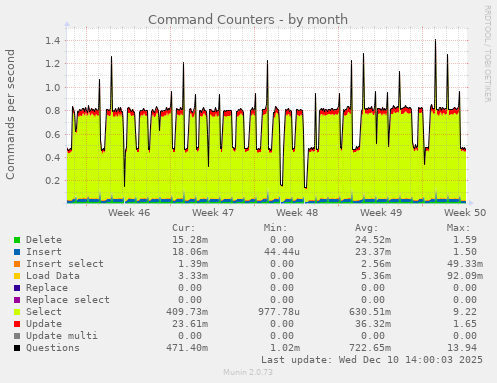Click the Last update timestamp text
Screen dimensions: 497x383
[x=372, y=360]
